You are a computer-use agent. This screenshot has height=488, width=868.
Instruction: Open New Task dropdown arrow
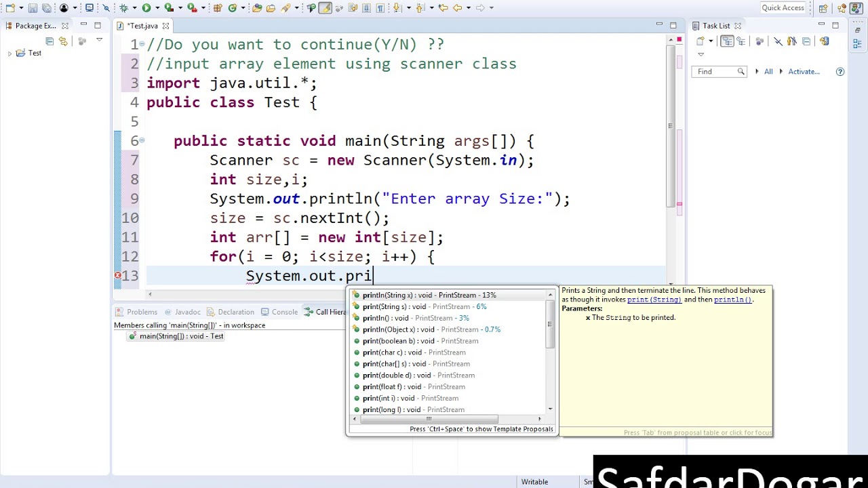(x=711, y=41)
